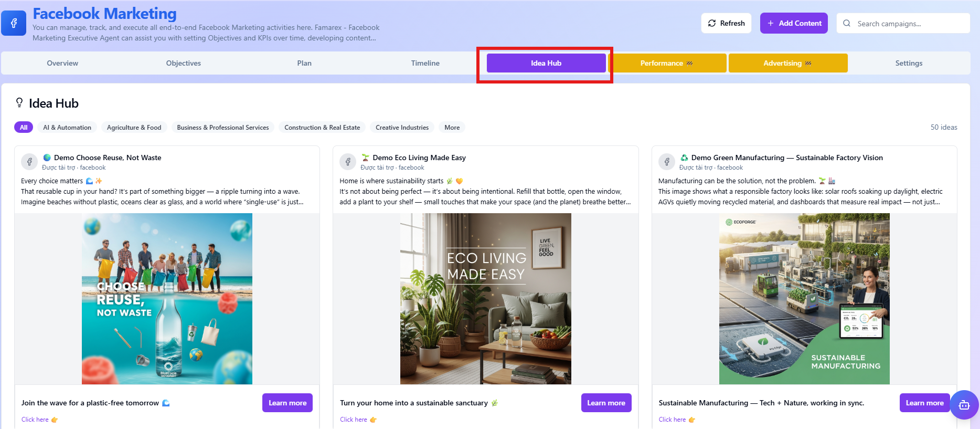Click the Facebook avatar on Green Manufacturing card
The height and width of the screenshot is (429, 980).
[x=667, y=162]
